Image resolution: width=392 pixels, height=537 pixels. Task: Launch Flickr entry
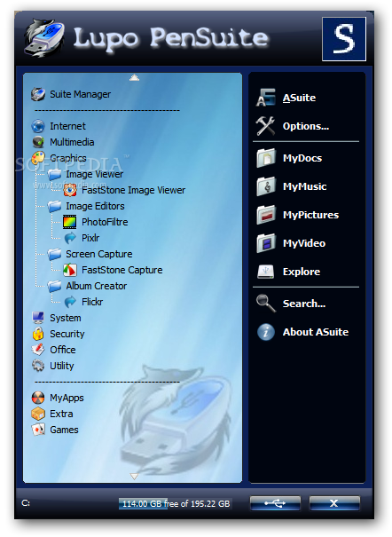pyautogui.click(x=92, y=302)
